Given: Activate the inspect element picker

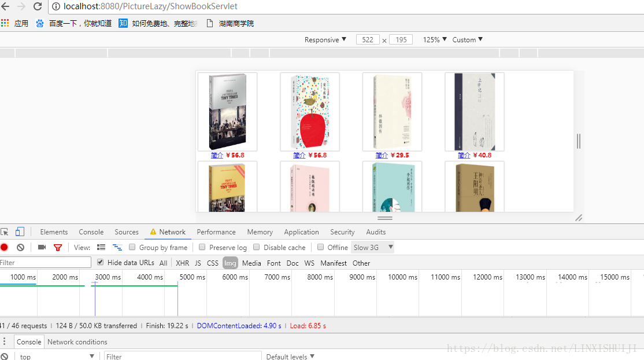Looking at the screenshot, I should point(5,232).
